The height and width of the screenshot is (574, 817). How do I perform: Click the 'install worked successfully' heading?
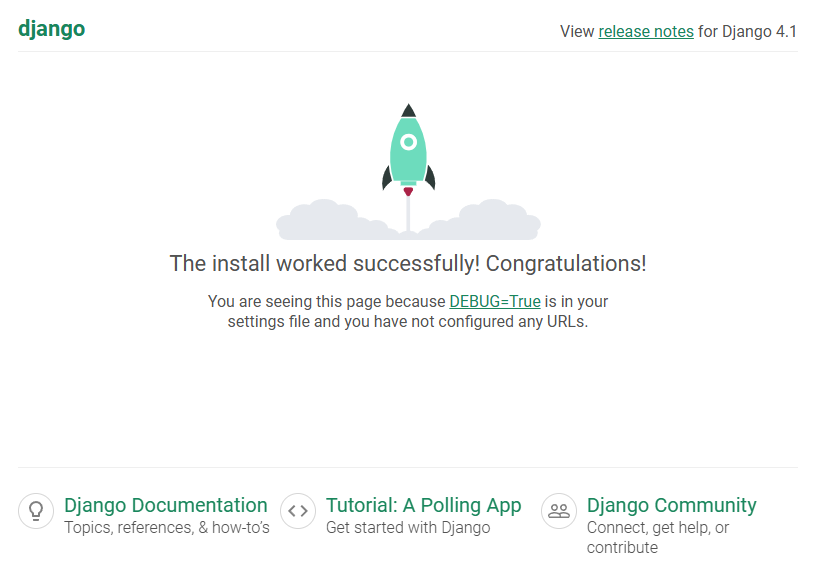pyautogui.click(x=408, y=264)
